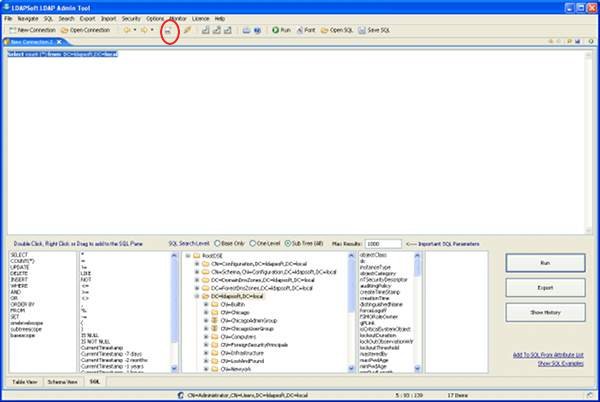Click the CN=ChicagoUserGroup group icon
This screenshot has height=402, width=600.
tap(215, 329)
